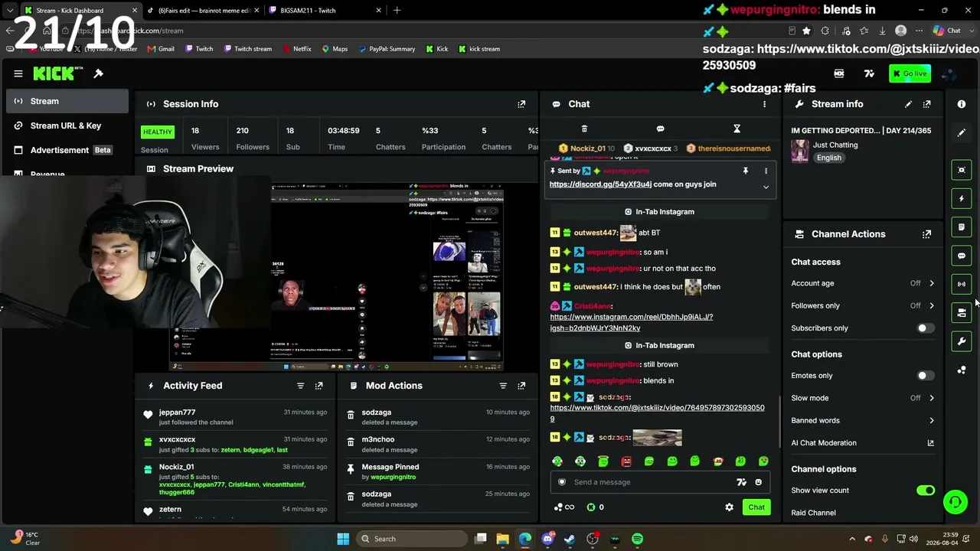Open the green headset support button

coord(955,502)
